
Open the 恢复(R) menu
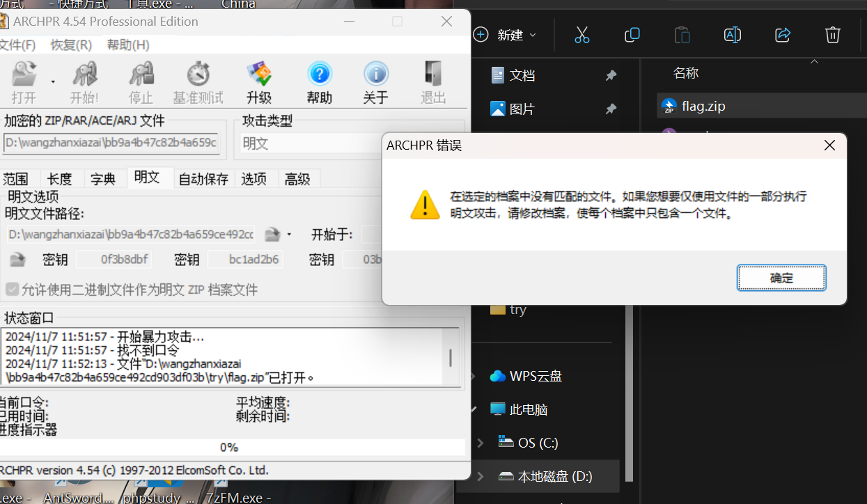[x=71, y=45]
